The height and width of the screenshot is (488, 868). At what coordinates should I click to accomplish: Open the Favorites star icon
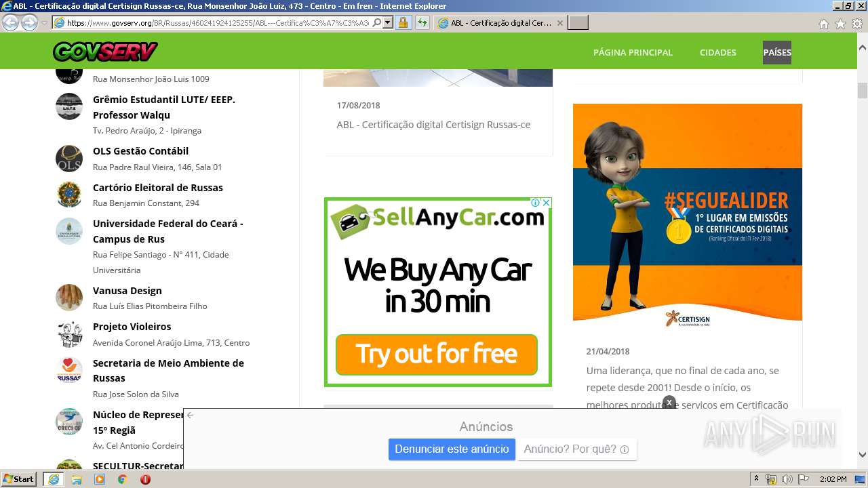click(840, 24)
